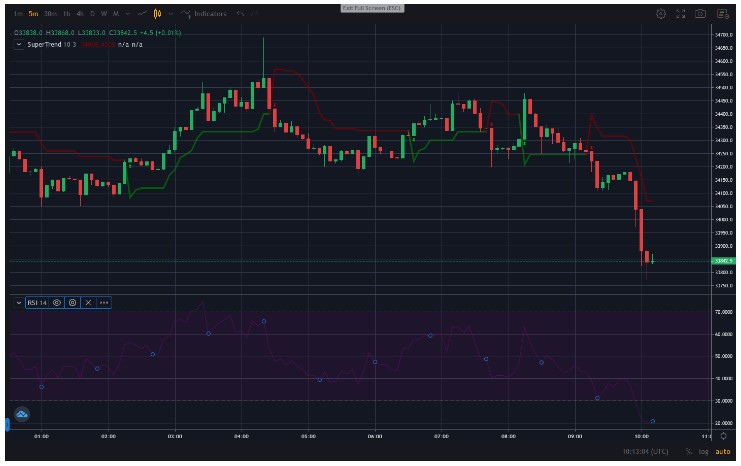Click the 10:13:04 (UTC) time display
The image size is (741, 466).
tap(646, 452)
